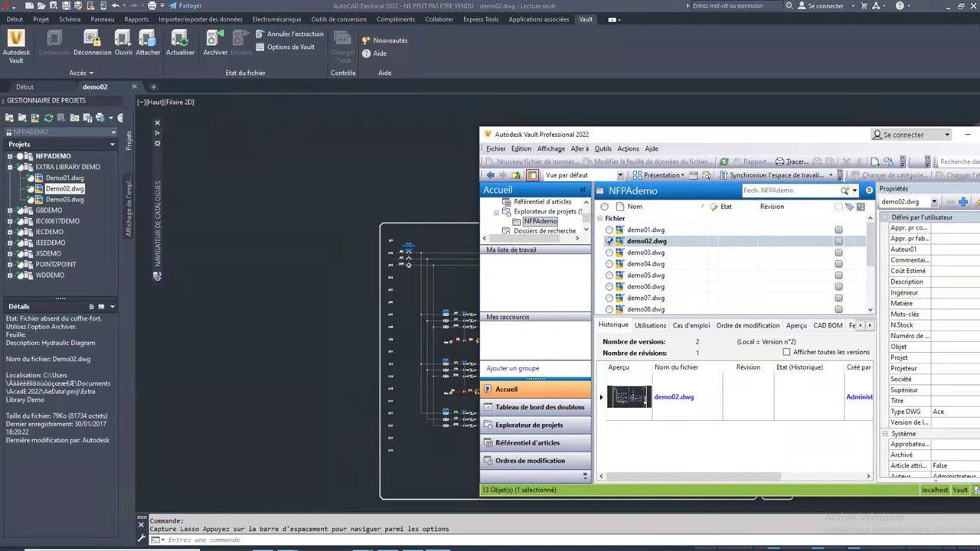The height and width of the screenshot is (551, 980).
Task: Switch to the CAD BOM tab
Action: pos(828,325)
